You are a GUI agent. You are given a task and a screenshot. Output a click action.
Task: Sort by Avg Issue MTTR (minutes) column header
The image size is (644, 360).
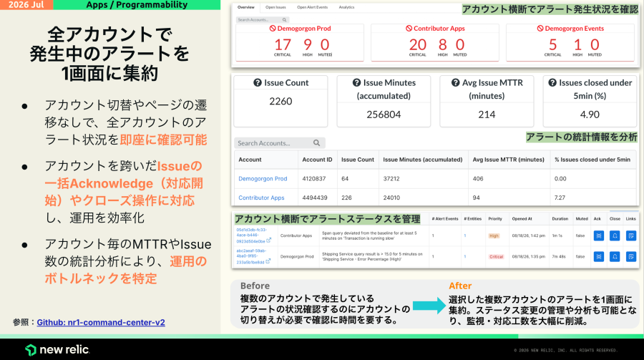coord(509,160)
